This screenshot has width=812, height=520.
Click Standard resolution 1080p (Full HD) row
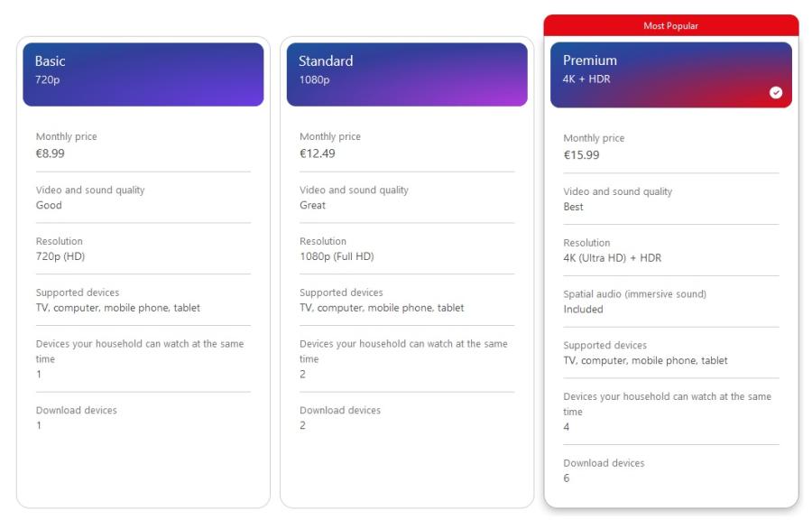(x=407, y=248)
